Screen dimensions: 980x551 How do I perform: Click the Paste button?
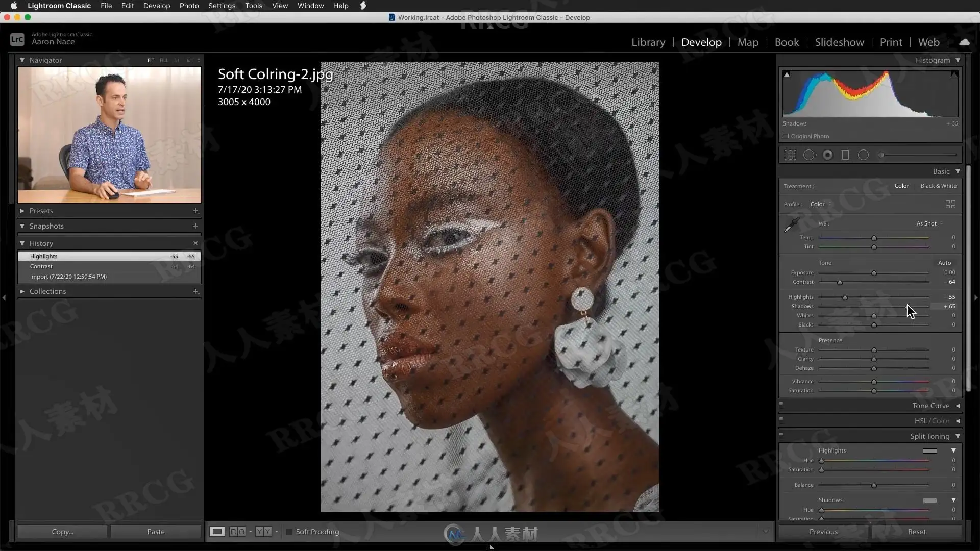click(x=156, y=532)
